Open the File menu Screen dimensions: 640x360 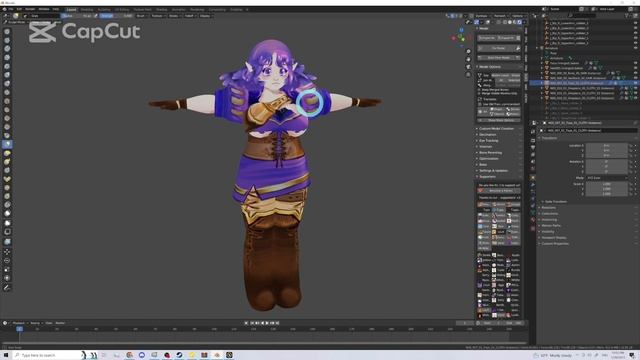tap(11, 9)
